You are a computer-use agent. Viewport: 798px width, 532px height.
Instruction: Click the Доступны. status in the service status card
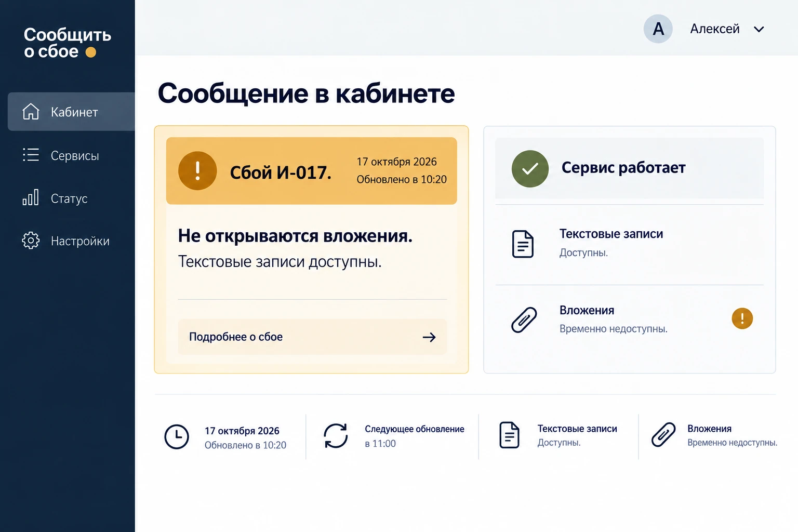[583, 253]
